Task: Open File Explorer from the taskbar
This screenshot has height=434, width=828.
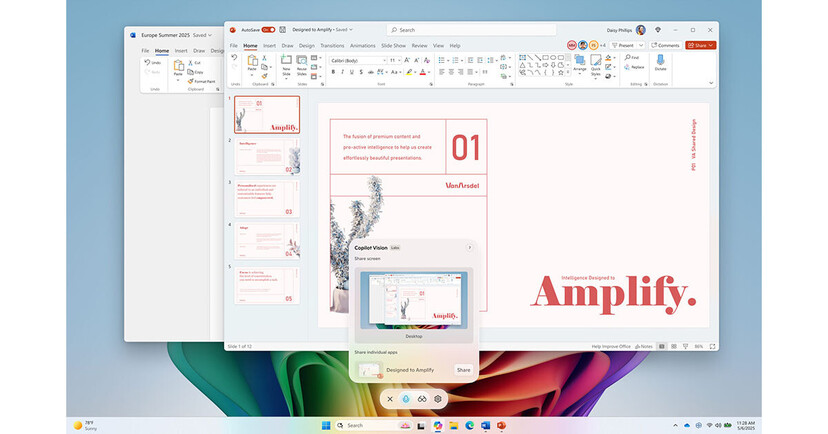Action: (x=454, y=426)
